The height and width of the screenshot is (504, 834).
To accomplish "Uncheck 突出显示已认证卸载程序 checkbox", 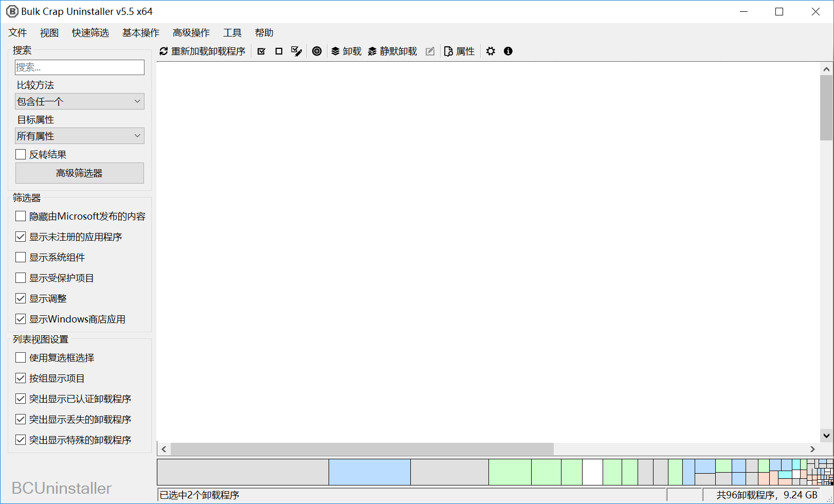I will [x=21, y=399].
